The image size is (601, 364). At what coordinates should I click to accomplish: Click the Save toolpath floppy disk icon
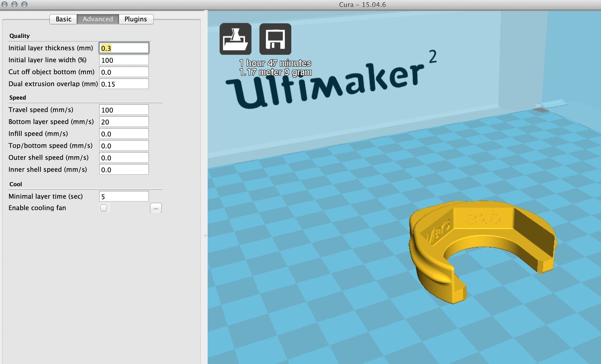[x=275, y=39]
